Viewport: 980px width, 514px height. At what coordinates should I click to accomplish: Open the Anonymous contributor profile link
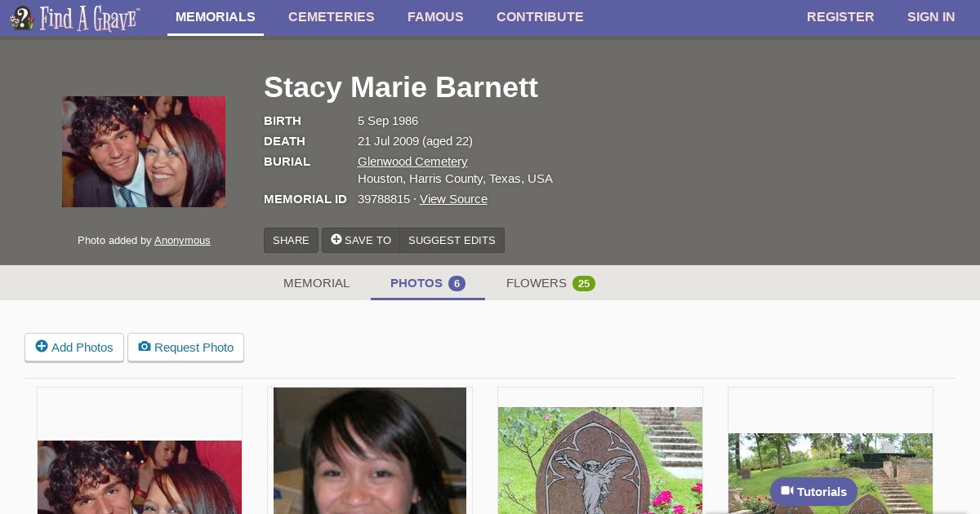point(182,241)
